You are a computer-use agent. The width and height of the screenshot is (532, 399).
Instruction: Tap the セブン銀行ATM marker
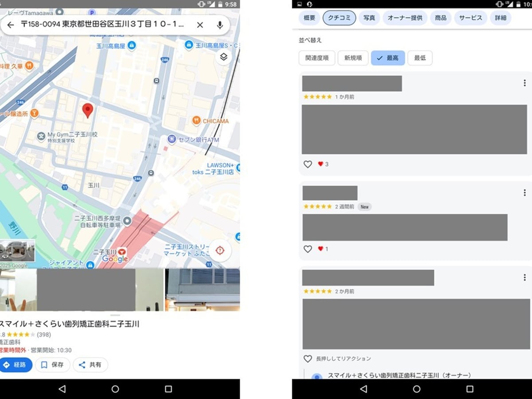(172, 140)
